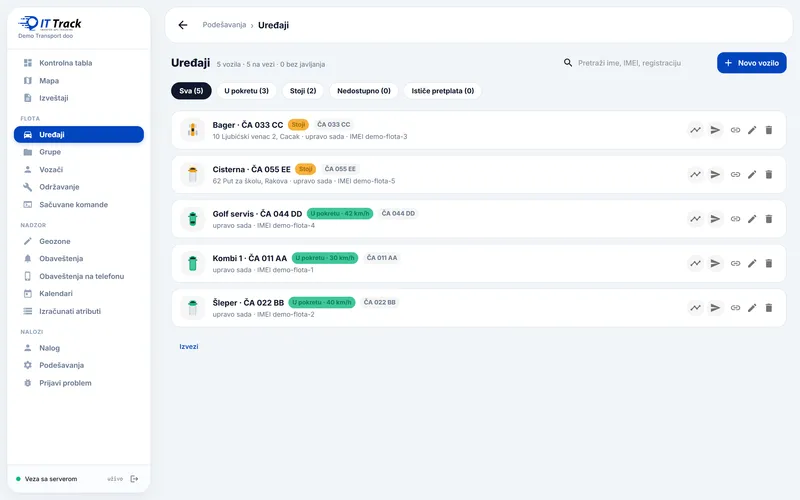
Task: Open graph icon for Cisterna row
Action: [695, 174]
